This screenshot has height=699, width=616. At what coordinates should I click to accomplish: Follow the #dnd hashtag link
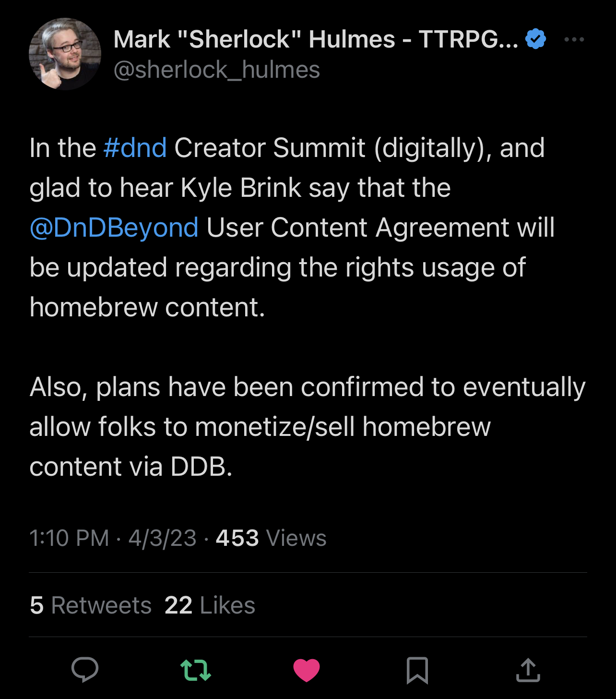(x=135, y=147)
